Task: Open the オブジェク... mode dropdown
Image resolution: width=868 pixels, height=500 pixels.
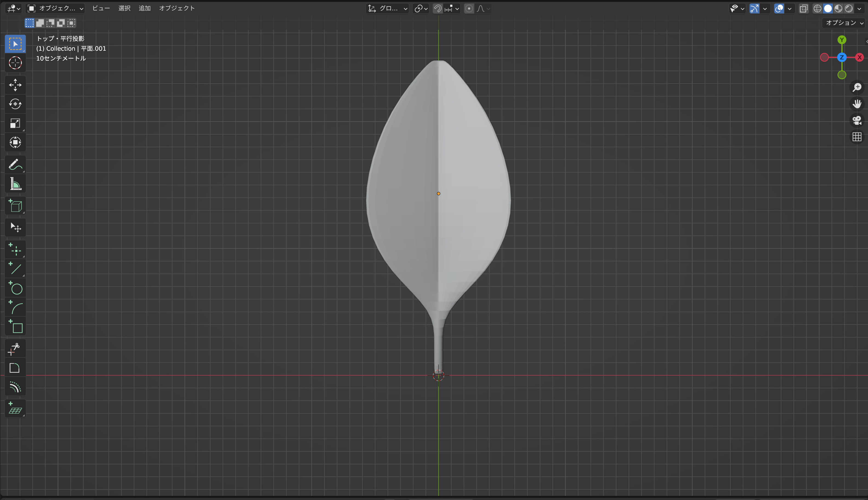Action: pos(55,8)
